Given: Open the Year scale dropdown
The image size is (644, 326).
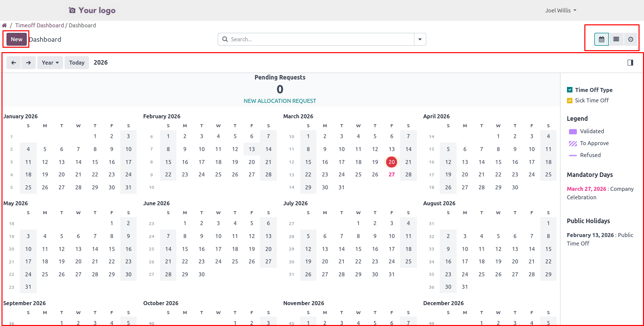Looking at the screenshot, I should pos(50,63).
